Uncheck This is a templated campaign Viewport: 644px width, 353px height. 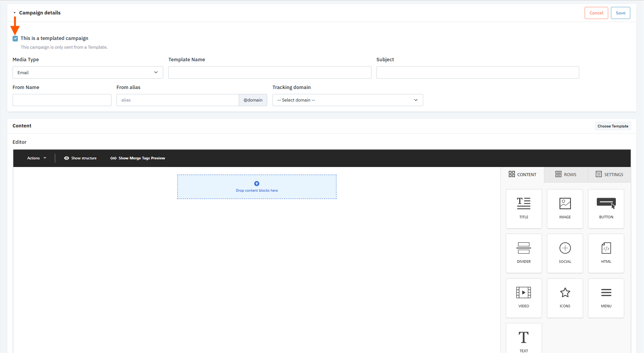coord(15,38)
